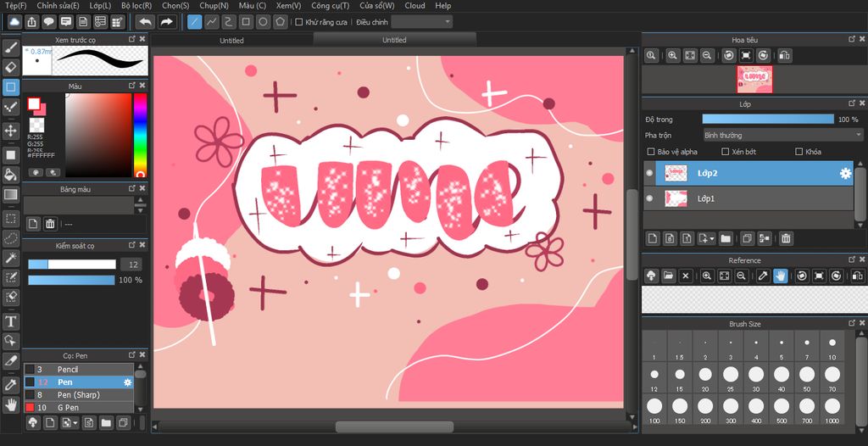This screenshot has width=868, height=446.
Task: Select the Eyedropper tool
Action: pyautogui.click(x=11, y=385)
